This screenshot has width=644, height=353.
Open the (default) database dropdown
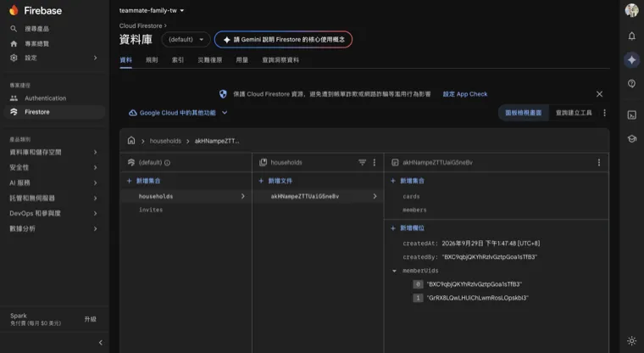[186, 40]
